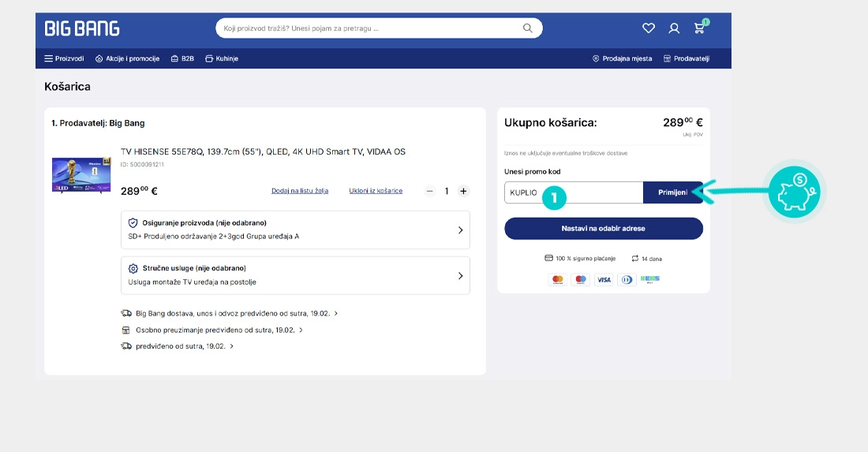Click Dodaj na listu želja link

click(x=300, y=191)
